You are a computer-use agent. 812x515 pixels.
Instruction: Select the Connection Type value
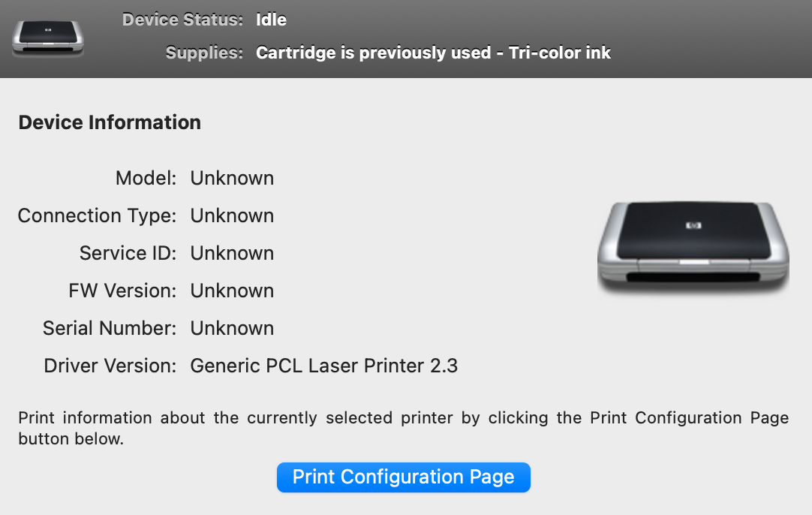[x=232, y=215]
